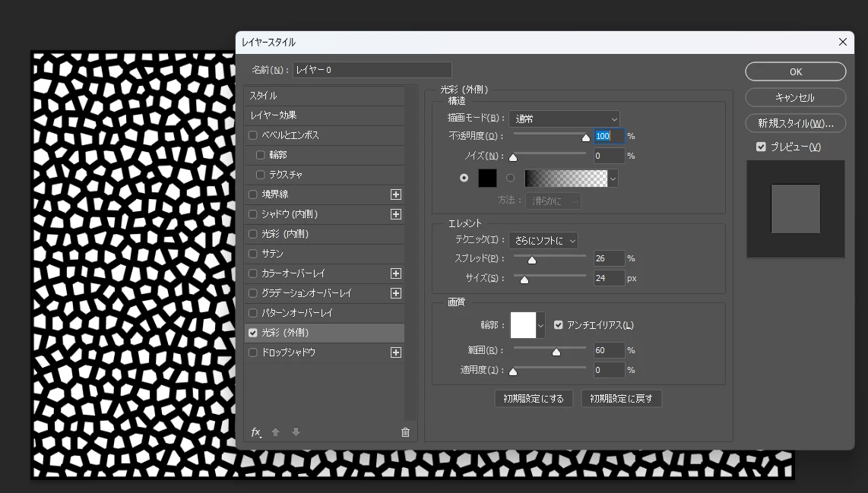Open ドロップシャドウ settings row
868x493 pixels.
[325, 352]
